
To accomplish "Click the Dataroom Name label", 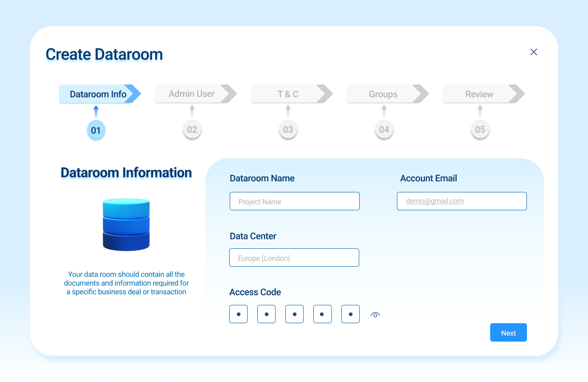I will tap(262, 178).
